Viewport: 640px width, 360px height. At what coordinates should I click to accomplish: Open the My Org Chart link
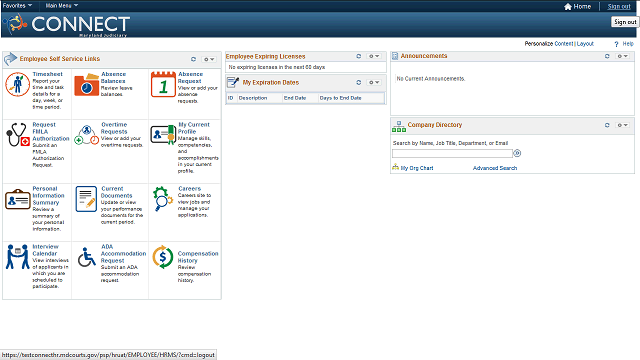pos(417,168)
